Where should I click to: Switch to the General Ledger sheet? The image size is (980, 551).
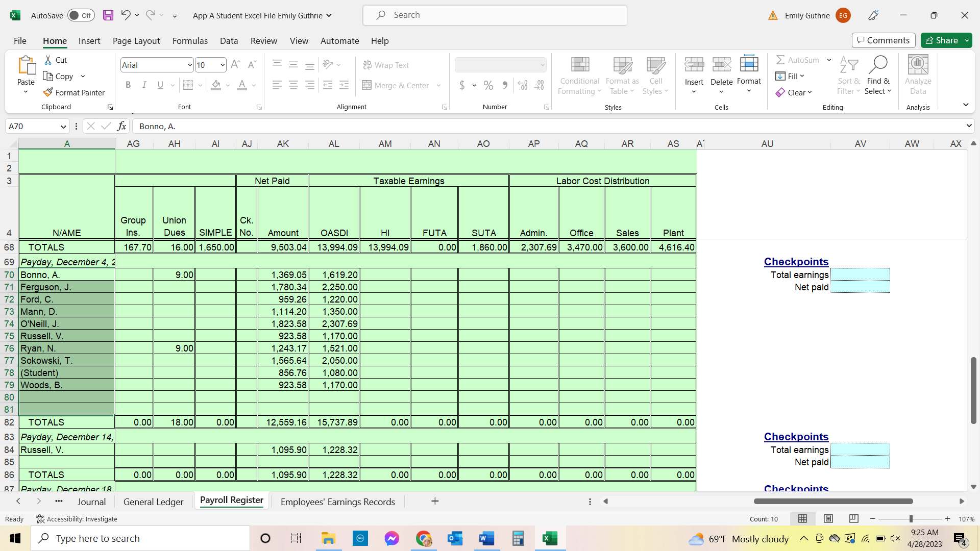(153, 502)
